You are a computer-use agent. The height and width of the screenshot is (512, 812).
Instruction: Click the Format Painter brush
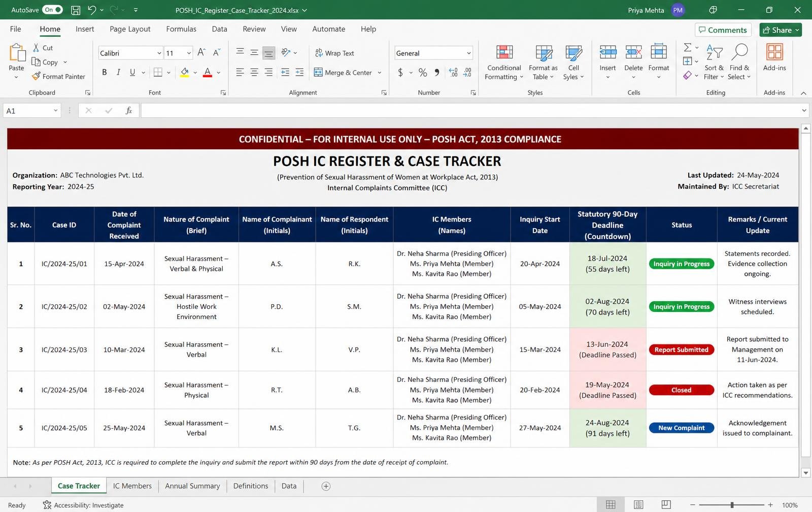(36, 76)
